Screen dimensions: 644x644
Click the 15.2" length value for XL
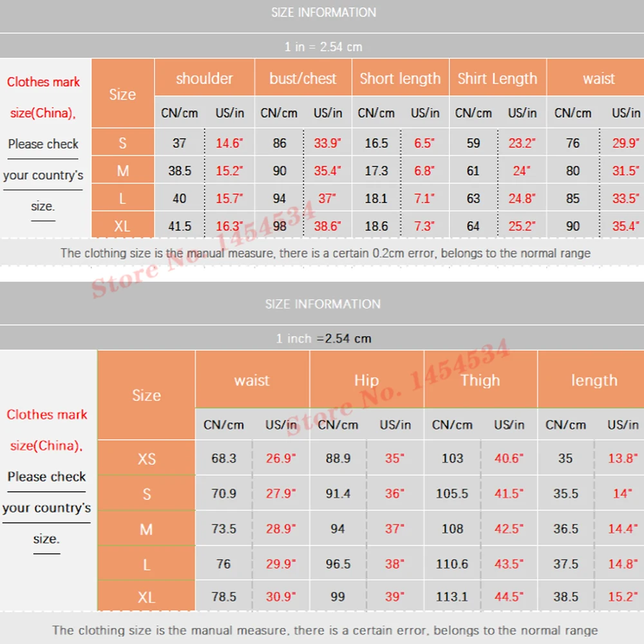[623, 596]
